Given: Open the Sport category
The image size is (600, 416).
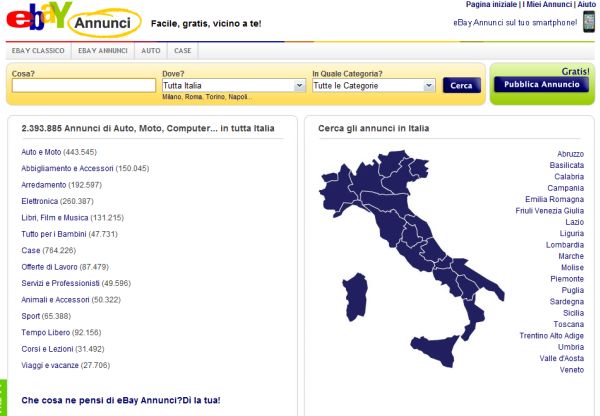Looking at the screenshot, I should (x=30, y=316).
